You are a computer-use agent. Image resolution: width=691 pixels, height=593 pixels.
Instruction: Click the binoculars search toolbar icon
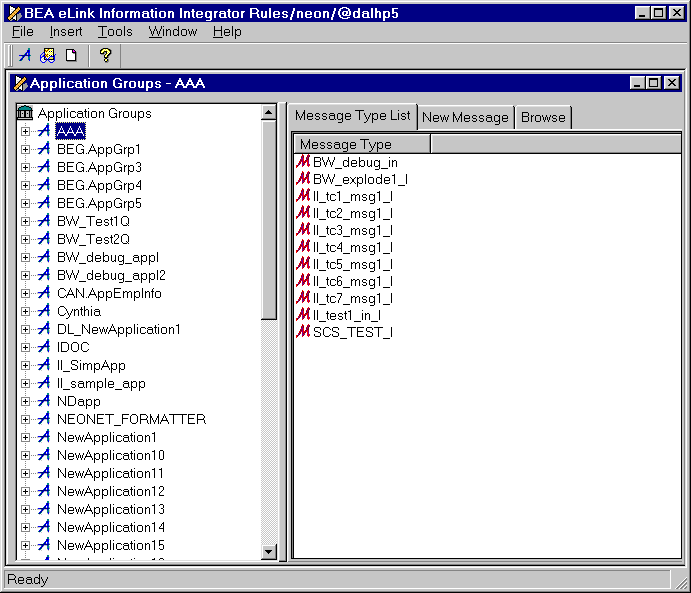click(x=48, y=56)
